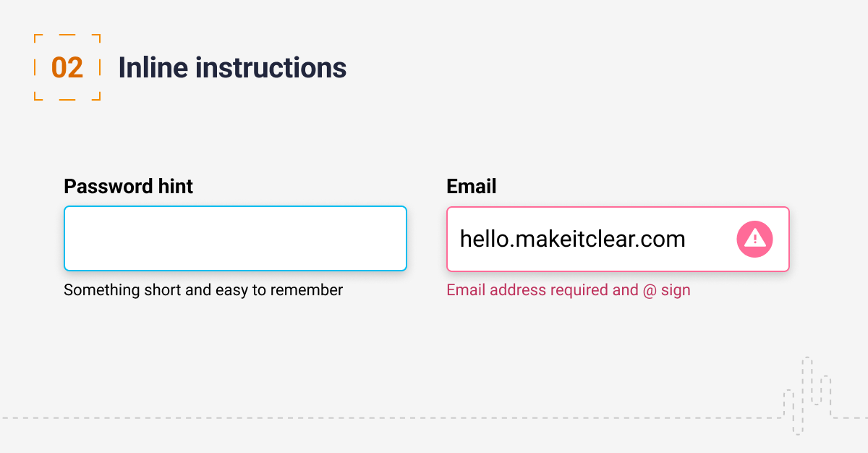Click the word "instructions" in the title

pyautogui.click(x=271, y=67)
